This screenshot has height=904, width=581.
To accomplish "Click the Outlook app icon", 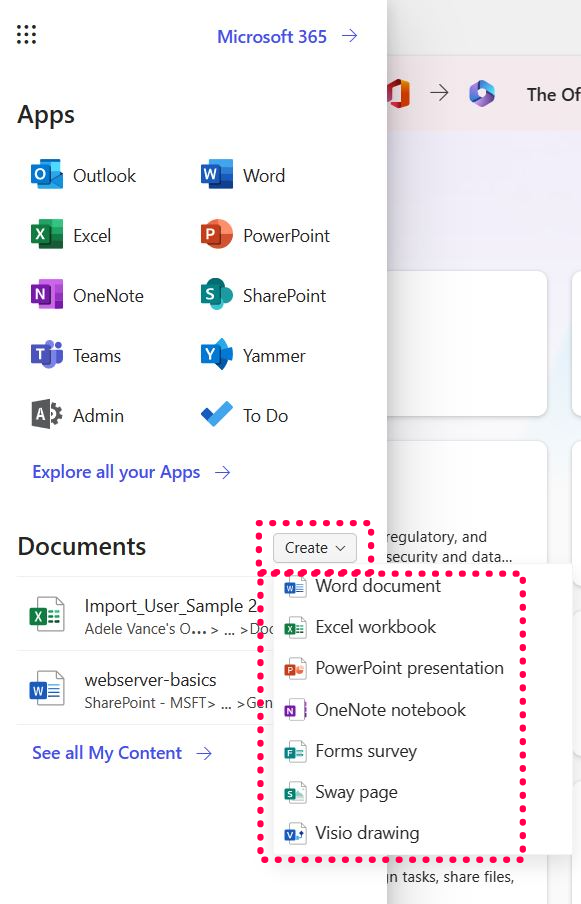I will (47, 175).
